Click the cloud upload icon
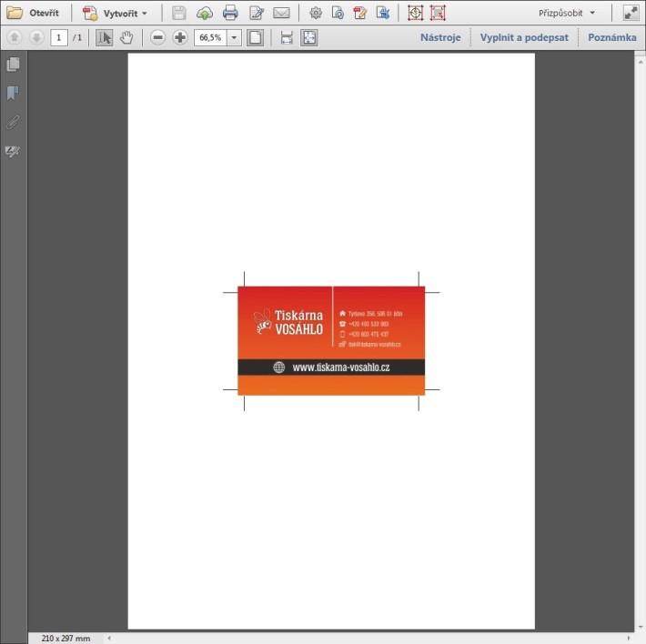 tap(205, 13)
